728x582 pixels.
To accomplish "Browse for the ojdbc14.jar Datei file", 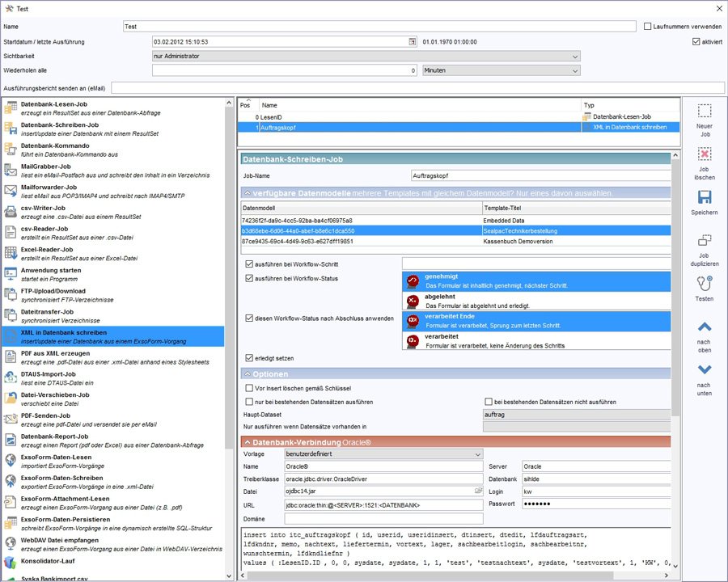I will click(479, 491).
